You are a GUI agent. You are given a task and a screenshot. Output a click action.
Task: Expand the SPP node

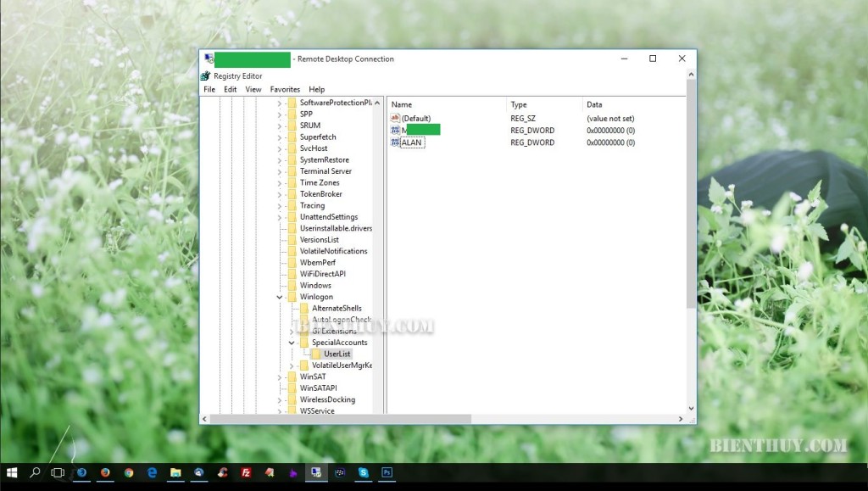[280, 114]
